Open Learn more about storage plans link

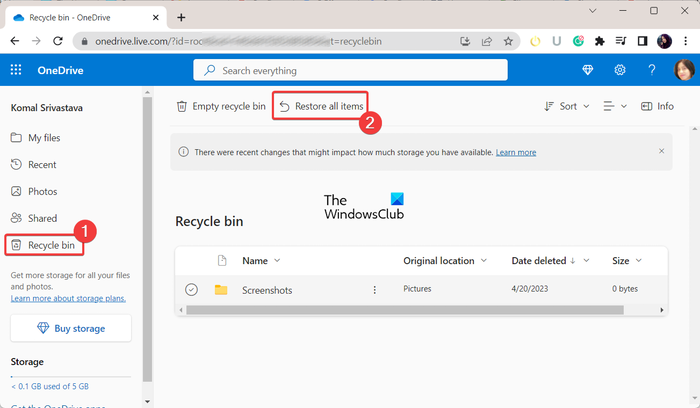tap(68, 298)
